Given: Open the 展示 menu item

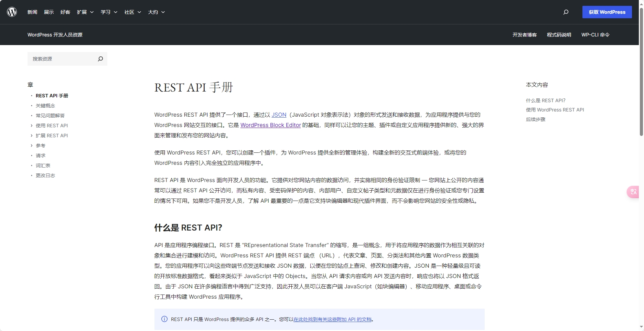Looking at the screenshot, I should click(49, 12).
